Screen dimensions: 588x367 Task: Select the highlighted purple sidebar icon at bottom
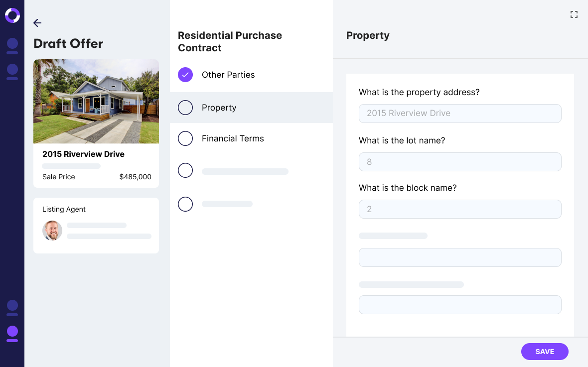12,333
